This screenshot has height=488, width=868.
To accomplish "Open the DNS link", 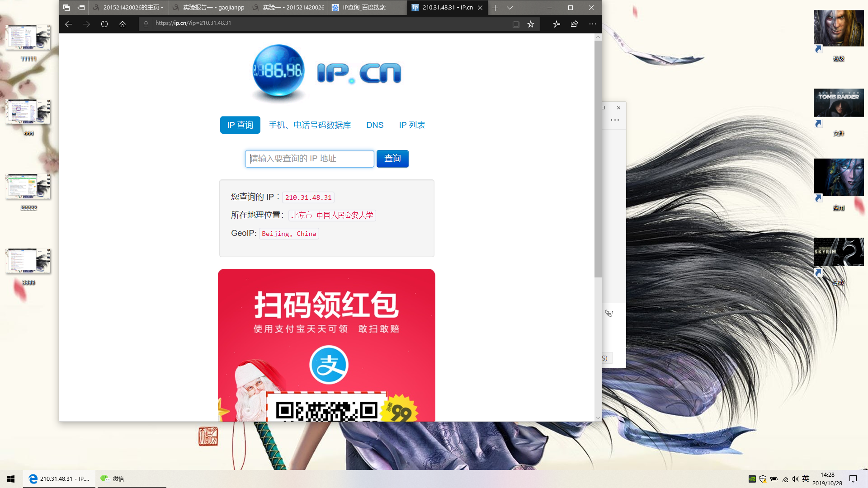I will pyautogui.click(x=375, y=125).
